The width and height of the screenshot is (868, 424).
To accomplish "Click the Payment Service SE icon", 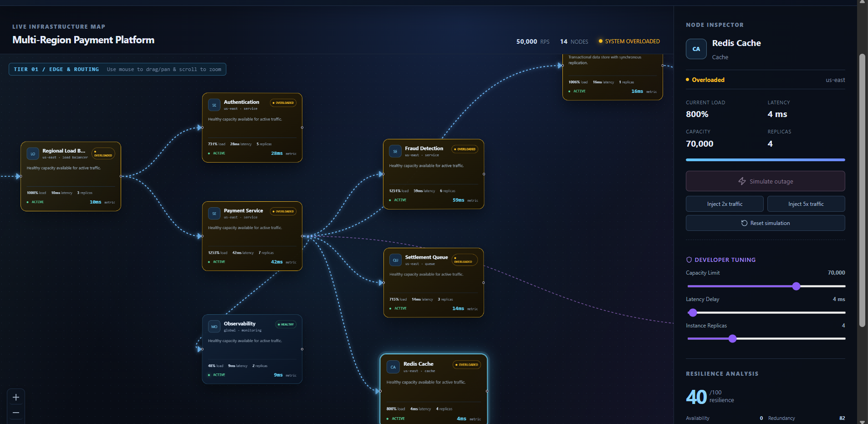I will click(214, 214).
